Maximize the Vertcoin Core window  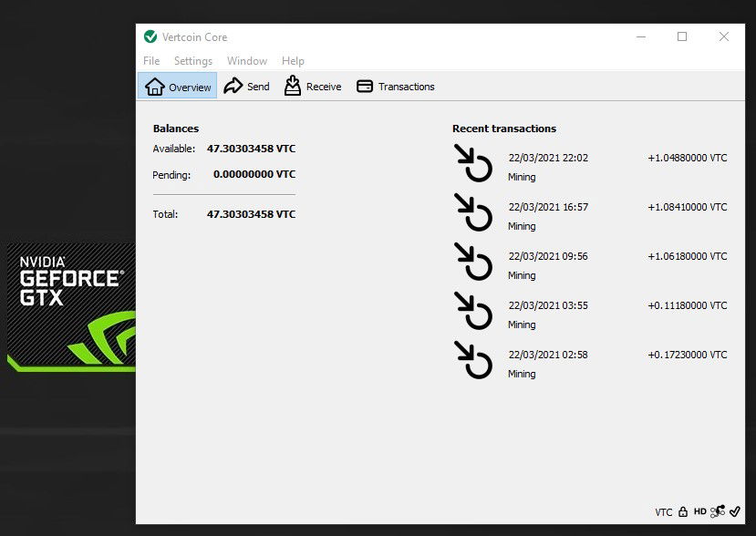[682, 36]
